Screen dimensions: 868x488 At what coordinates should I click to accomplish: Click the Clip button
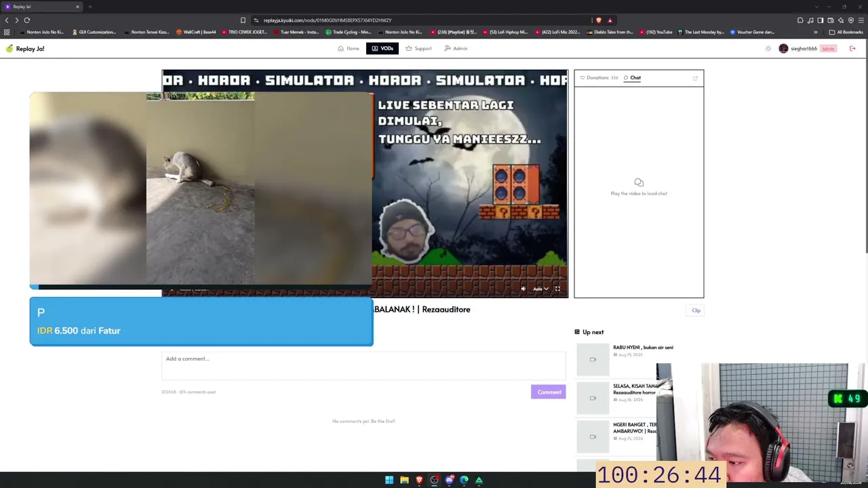696,310
